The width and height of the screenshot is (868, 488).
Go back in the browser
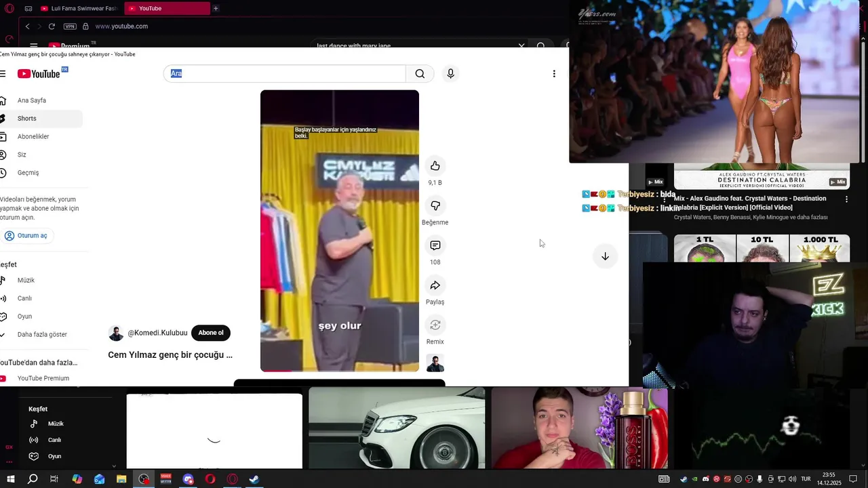[27, 26]
